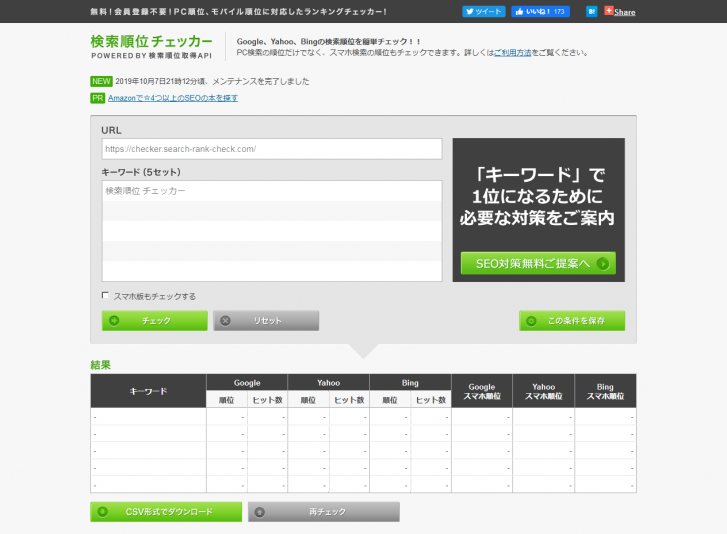The height and width of the screenshot is (534, 727).
Task: Click the gray リセット button
Action: click(x=266, y=321)
